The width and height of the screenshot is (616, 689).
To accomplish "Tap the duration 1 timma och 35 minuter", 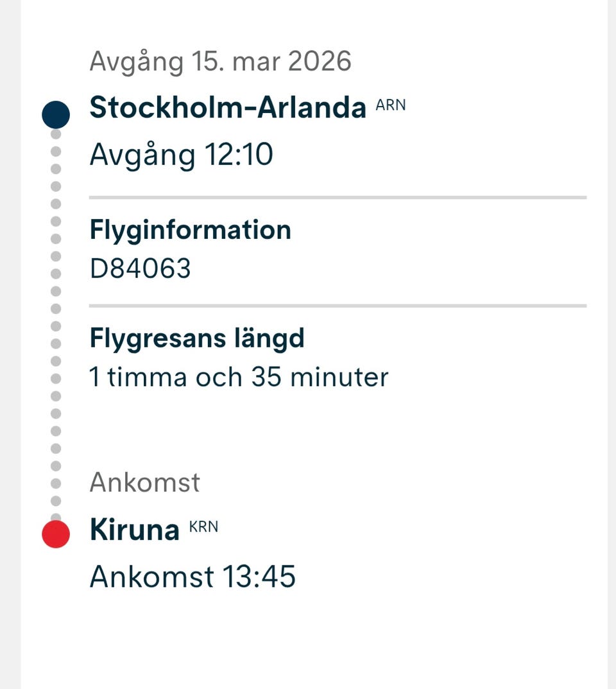I will point(239,377).
